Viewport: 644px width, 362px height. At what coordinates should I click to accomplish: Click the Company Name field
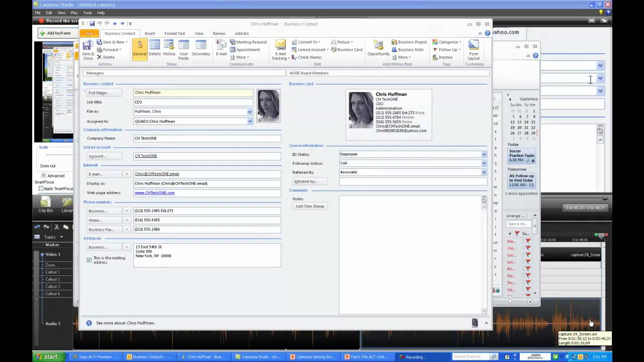[207, 138]
